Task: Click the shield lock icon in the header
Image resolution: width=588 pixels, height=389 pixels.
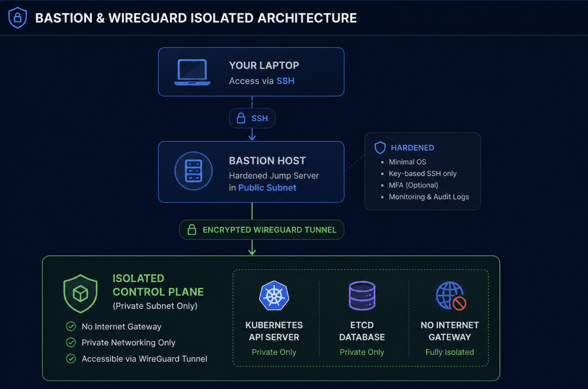Action: (x=18, y=18)
